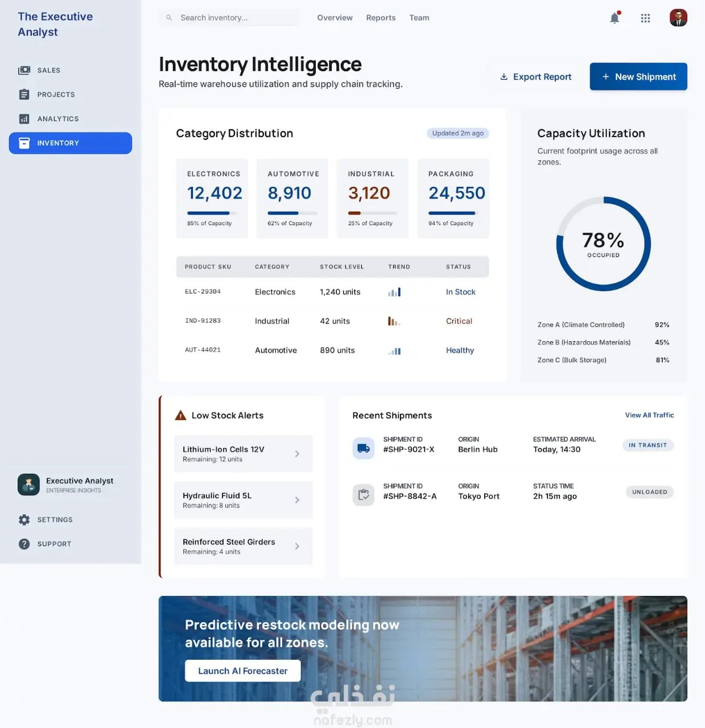The width and height of the screenshot is (705, 728).
Task: Launch AI Forecaster from the banner
Action: pos(243,671)
